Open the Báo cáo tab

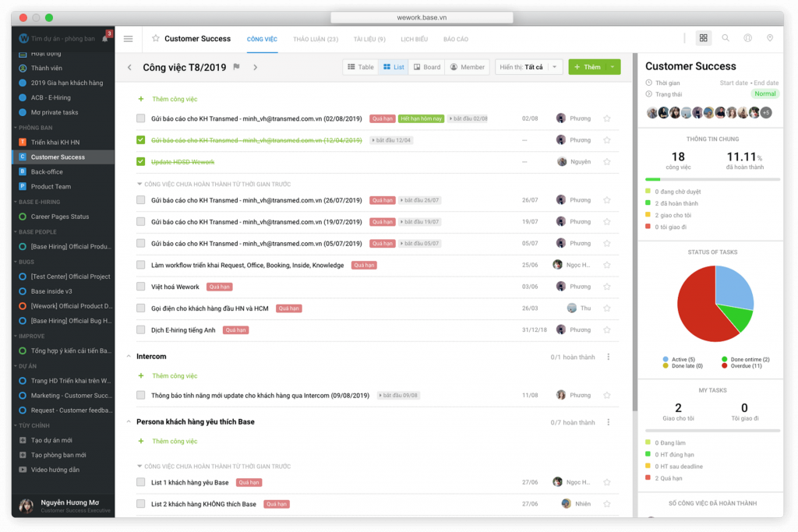(456, 39)
